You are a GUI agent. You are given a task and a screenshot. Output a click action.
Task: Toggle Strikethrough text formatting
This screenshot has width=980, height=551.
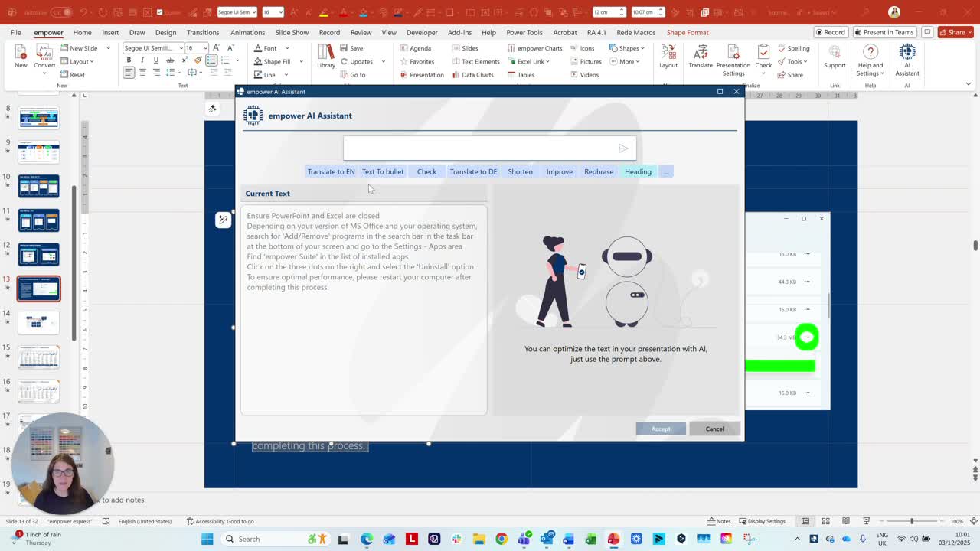[170, 60]
